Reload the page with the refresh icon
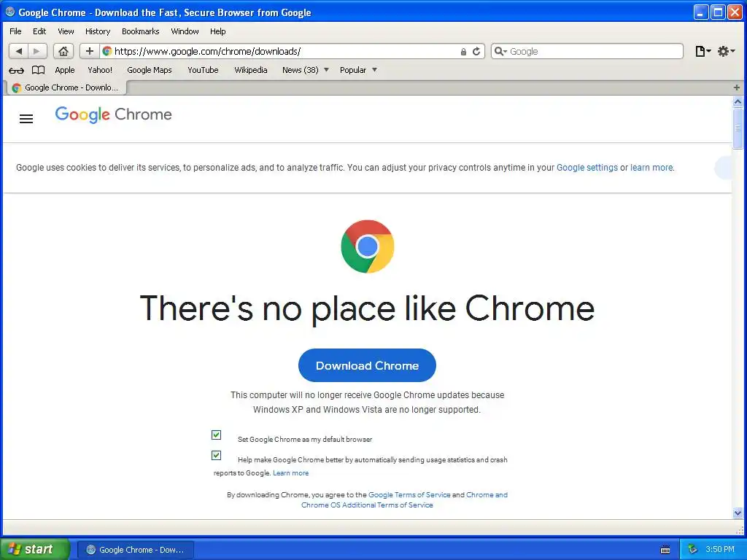The width and height of the screenshot is (747, 560). (476, 52)
